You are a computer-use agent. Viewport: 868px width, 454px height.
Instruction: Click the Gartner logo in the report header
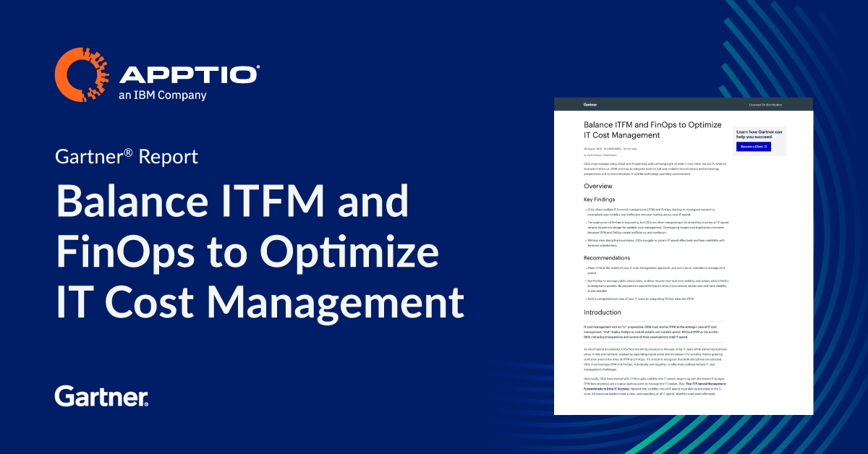(x=590, y=104)
